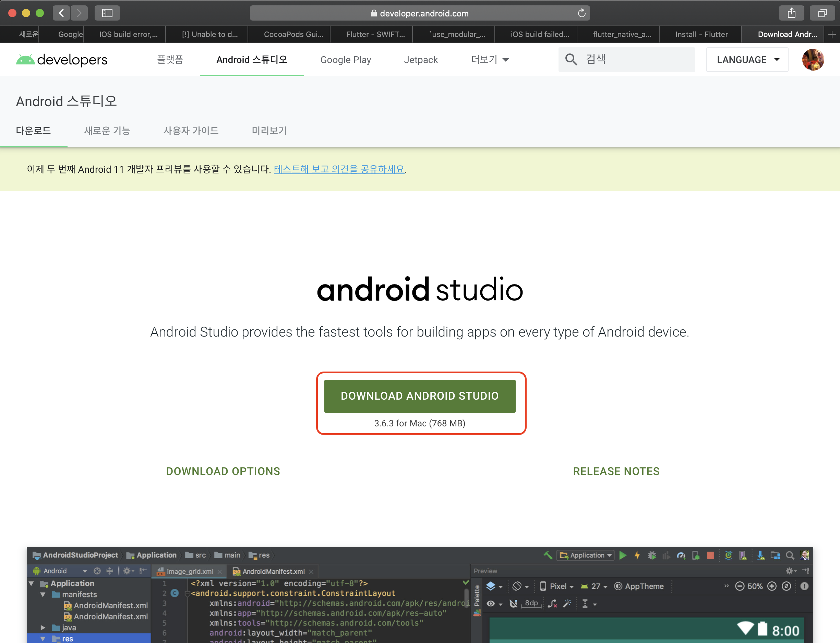Expand the 더보기 dropdown menu

click(490, 60)
